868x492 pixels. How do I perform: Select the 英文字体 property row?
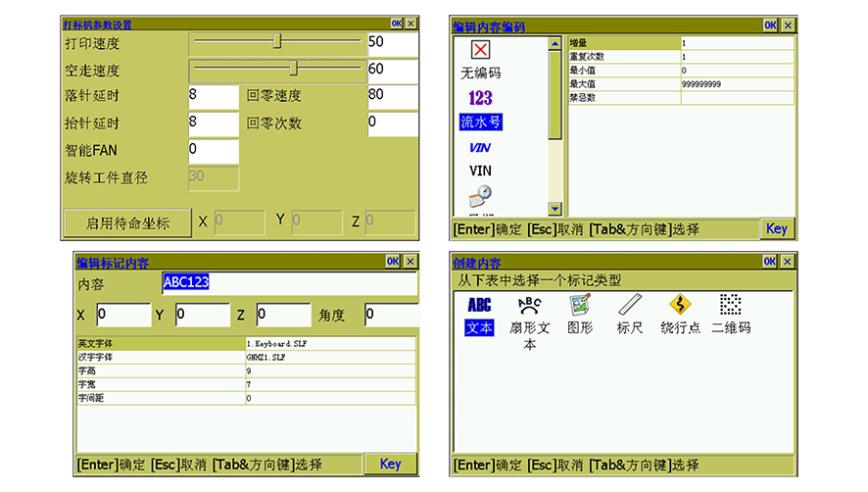(x=246, y=343)
